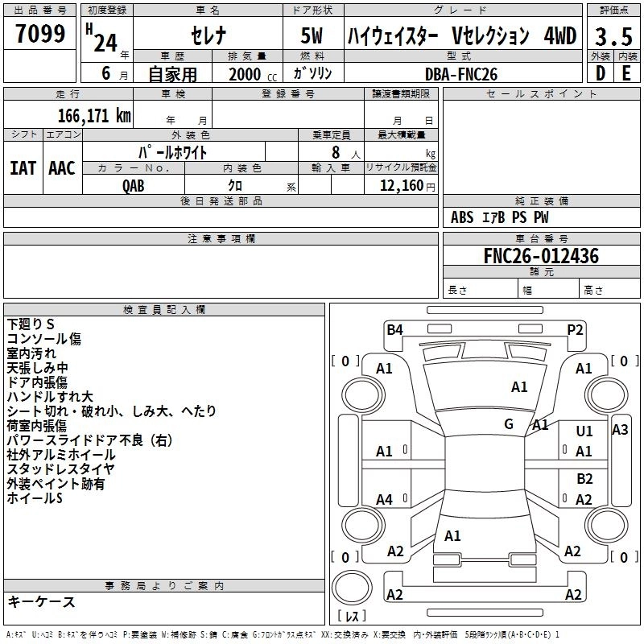The height and width of the screenshot is (644, 644).
Task: Select note "シート切れ・破れ小、しみ大、へたり"
Action: click(111, 411)
